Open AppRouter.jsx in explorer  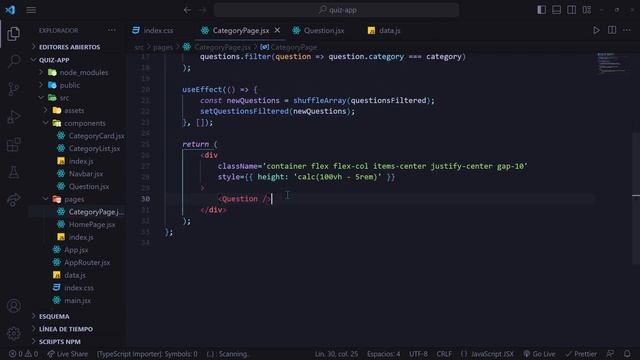coord(87,262)
